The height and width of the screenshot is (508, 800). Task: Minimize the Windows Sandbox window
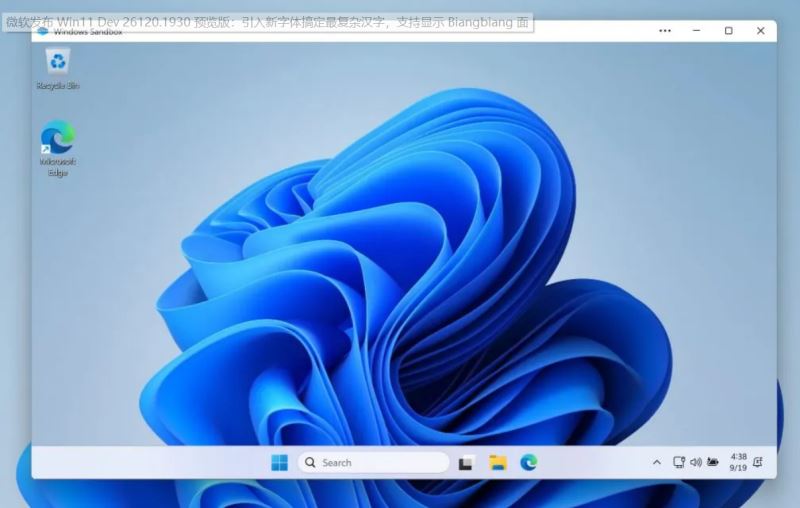697,31
